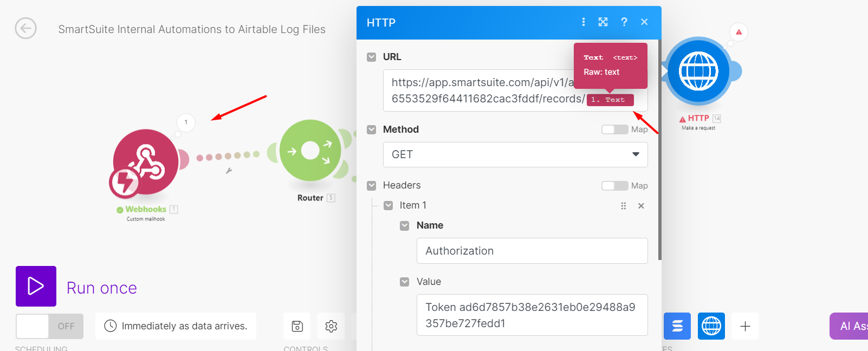The width and height of the screenshot is (868, 351).
Task: Click the 'Custom mailhook' caption
Action: [x=146, y=219]
